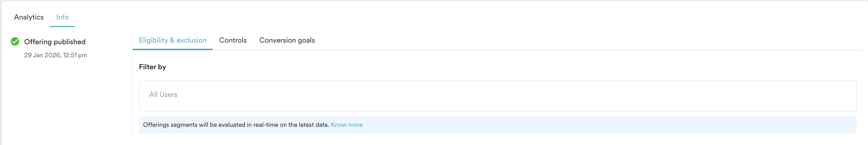868x145 pixels.
Task: Open the Conversion goals tab
Action: tap(287, 40)
